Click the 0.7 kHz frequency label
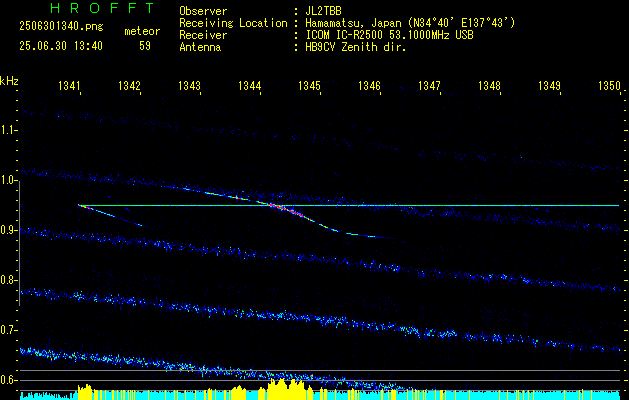The width and height of the screenshot is (629, 400). coord(8,330)
